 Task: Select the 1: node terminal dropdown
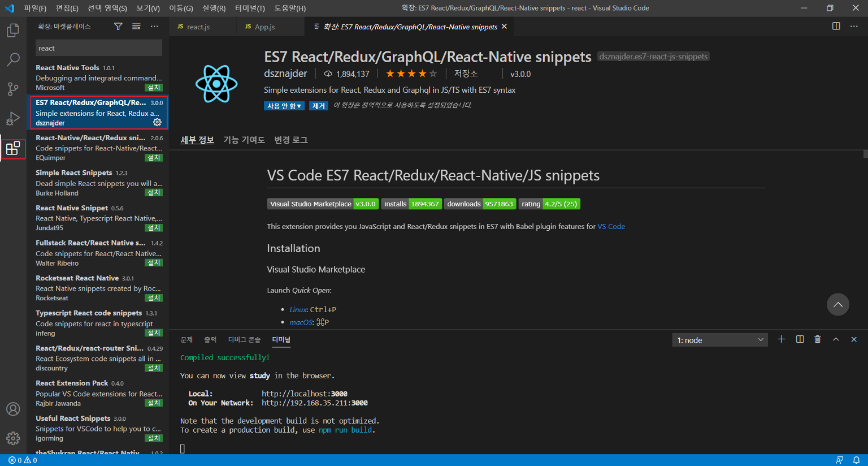(x=721, y=340)
